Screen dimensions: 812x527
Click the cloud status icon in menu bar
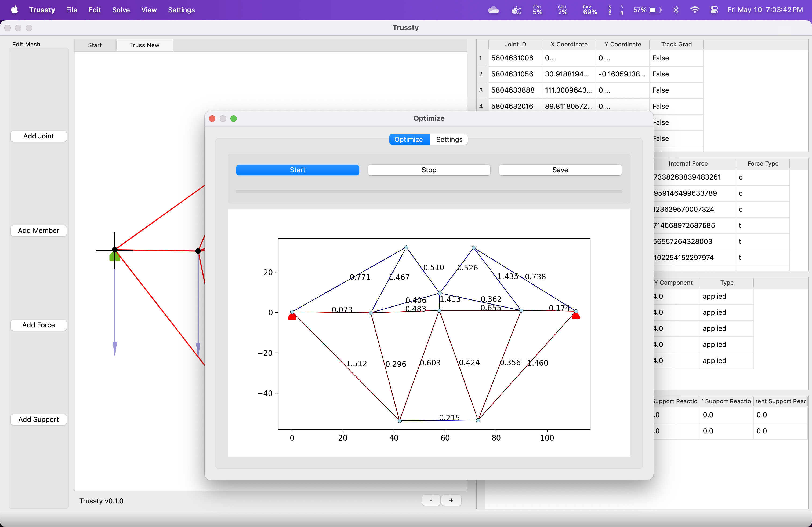point(493,10)
